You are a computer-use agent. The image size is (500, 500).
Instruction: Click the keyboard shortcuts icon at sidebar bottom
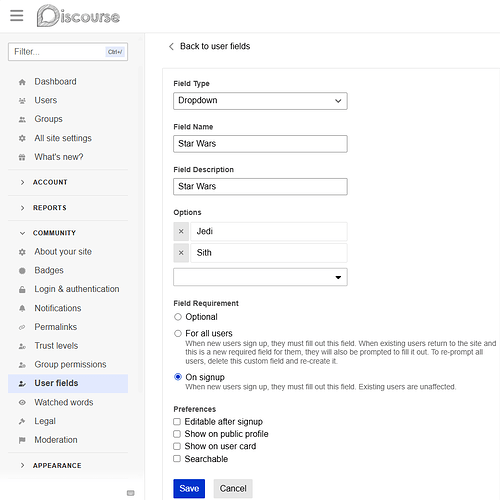[131, 493]
